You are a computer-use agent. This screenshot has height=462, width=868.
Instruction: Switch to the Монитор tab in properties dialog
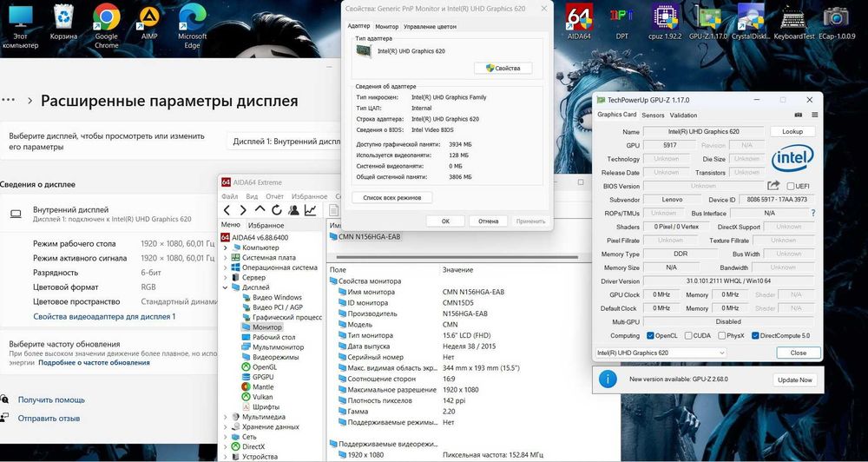(x=386, y=27)
